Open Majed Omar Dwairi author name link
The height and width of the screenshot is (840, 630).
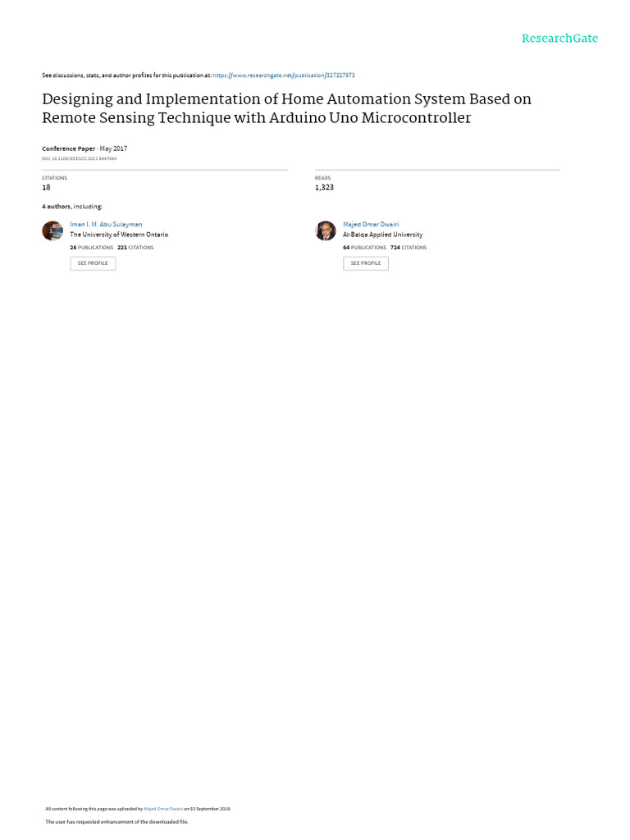pyautogui.click(x=371, y=224)
